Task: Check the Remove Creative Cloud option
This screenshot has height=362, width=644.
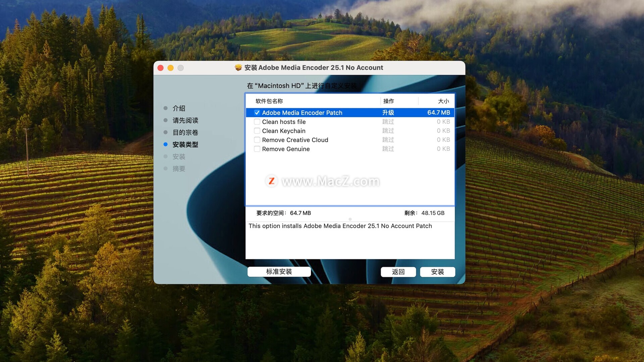Action: tap(257, 140)
